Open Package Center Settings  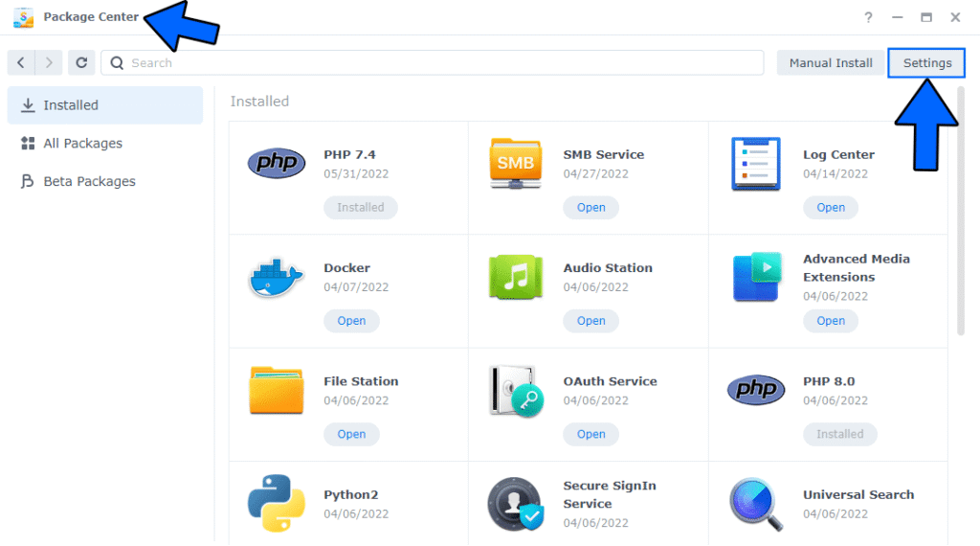(x=926, y=63)
